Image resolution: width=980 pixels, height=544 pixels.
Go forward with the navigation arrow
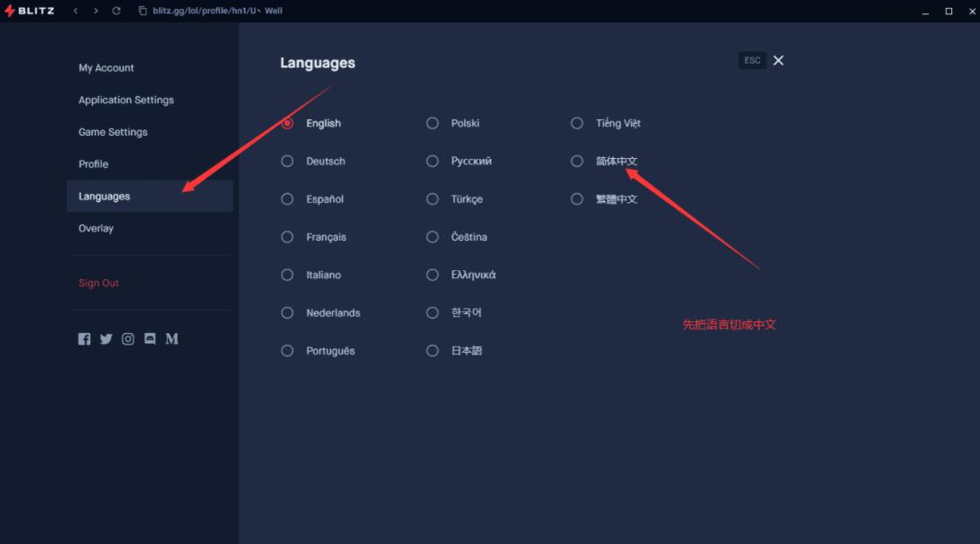pyautogui.click(x=96, y=11)
